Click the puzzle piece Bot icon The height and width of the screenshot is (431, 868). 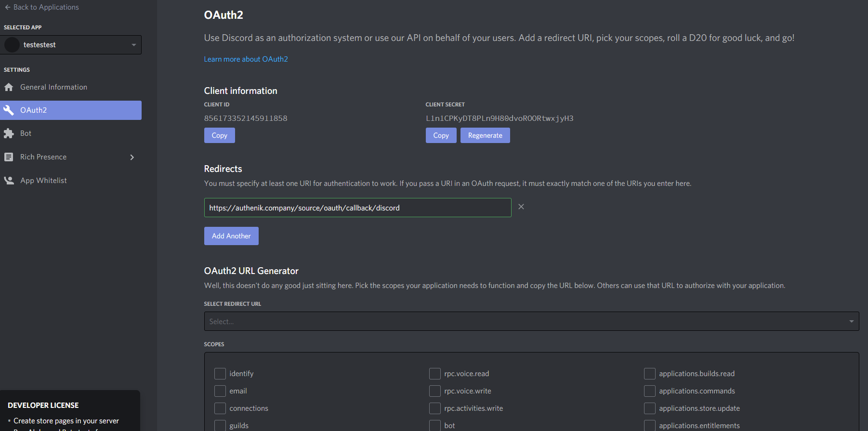click(9, 133)
